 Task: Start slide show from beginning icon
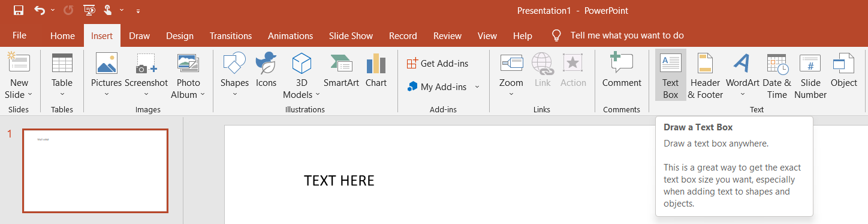click(89, 10)
